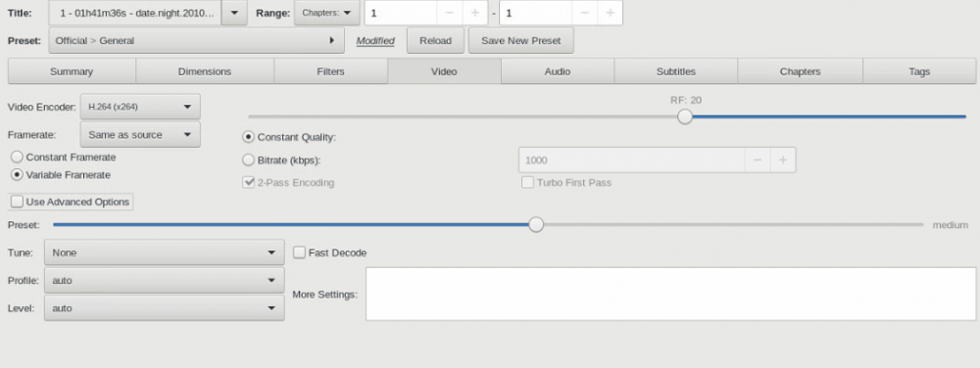Open the Tune None dropdown

[x=165, y=253]
